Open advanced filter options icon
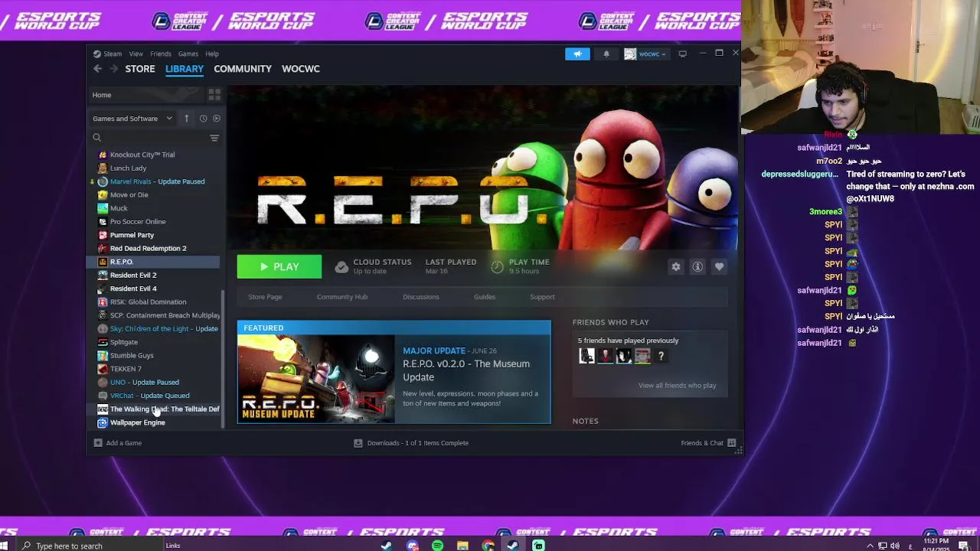This screenshot has width=980, height=551. 214,138
